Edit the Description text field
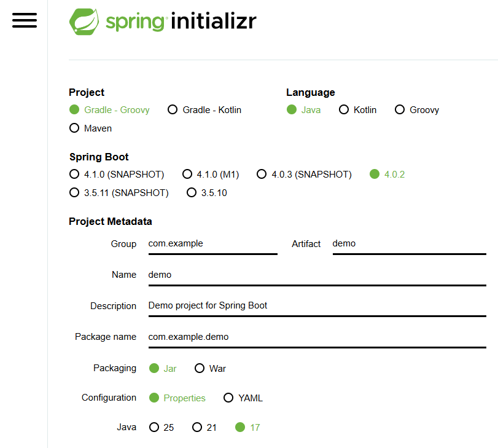Image resolution: width=498 pixels, height=448 pixels. 316,305
